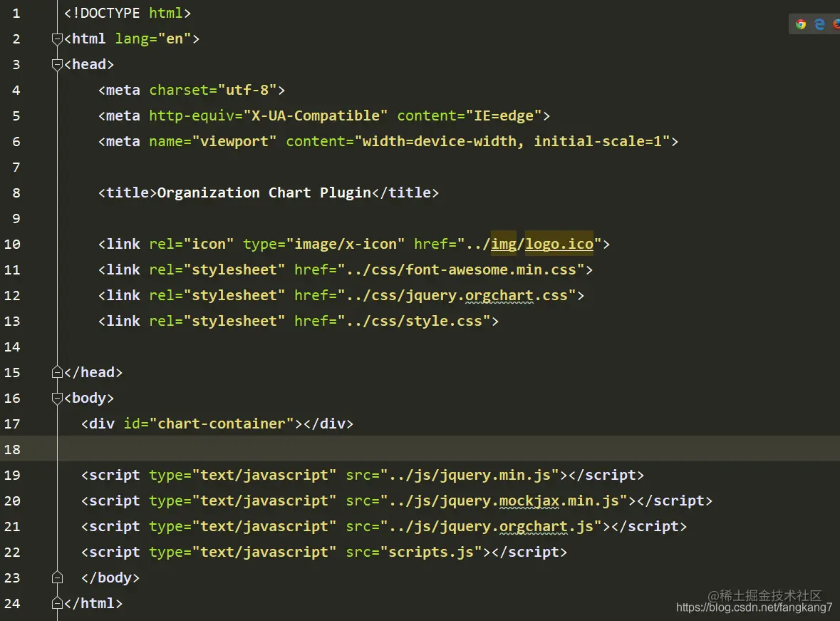Viewport: 840px width, 621px height.
Task: Click the type="image/x-icon" attribute
Action: [324, 244]
